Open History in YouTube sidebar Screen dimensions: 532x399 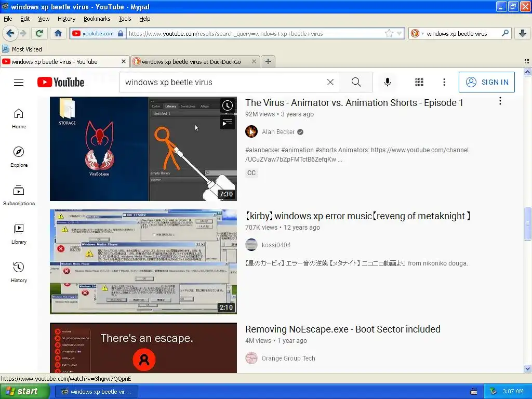(x=19, y=272)
